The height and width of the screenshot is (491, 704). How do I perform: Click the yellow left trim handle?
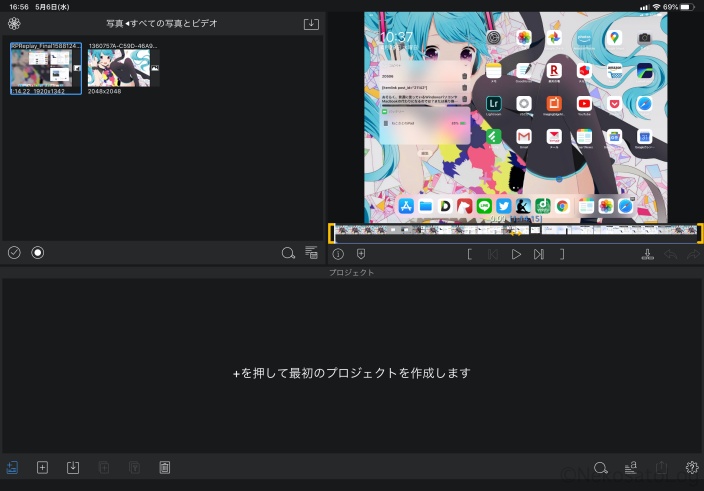point(331,233)
